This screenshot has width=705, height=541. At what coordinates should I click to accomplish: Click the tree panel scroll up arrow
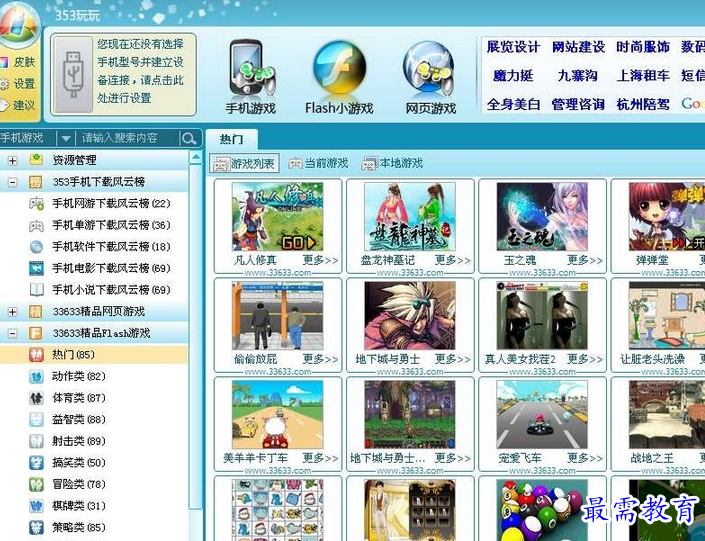pos(196,157)
